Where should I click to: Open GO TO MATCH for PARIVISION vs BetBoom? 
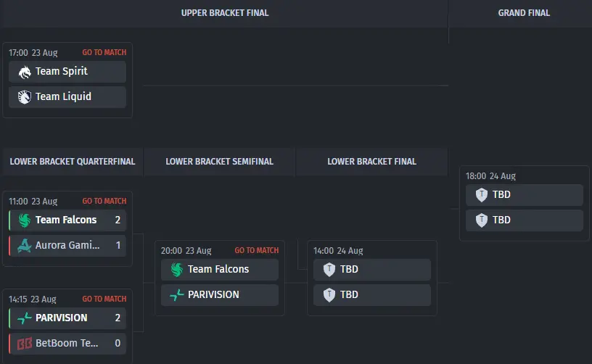[104, 299]
